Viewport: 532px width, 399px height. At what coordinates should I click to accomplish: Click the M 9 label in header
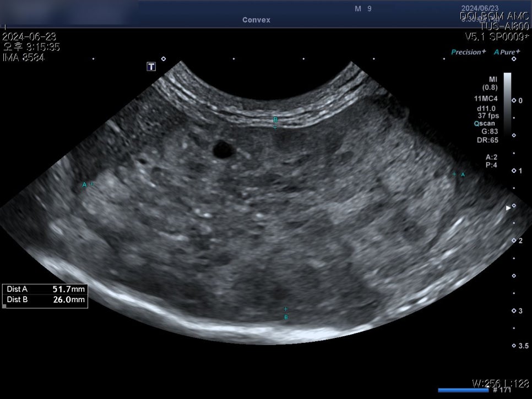coord(363,9)
